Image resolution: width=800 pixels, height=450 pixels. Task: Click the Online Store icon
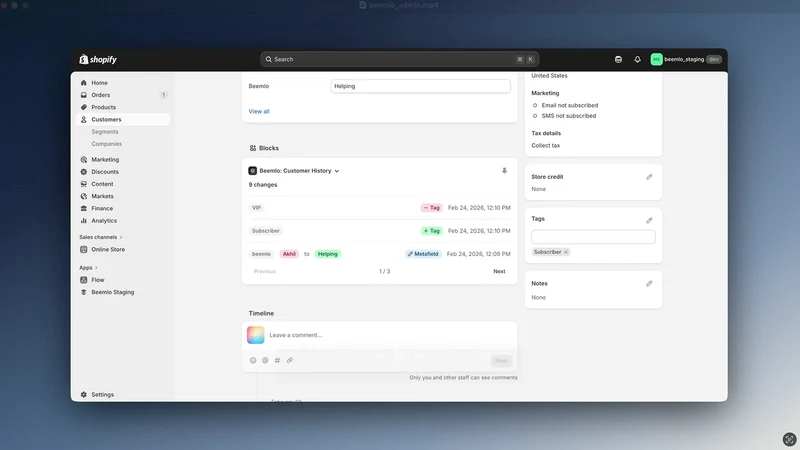pos(84,249)
